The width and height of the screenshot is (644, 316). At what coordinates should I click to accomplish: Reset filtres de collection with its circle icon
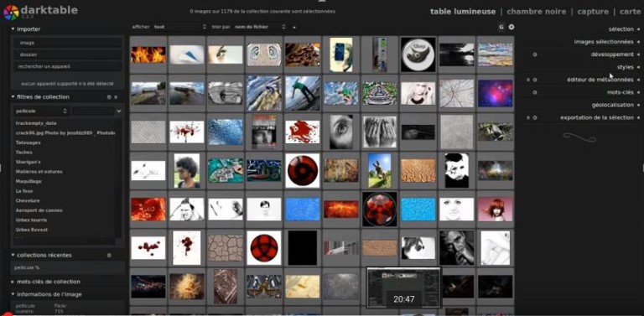point(109,97)
